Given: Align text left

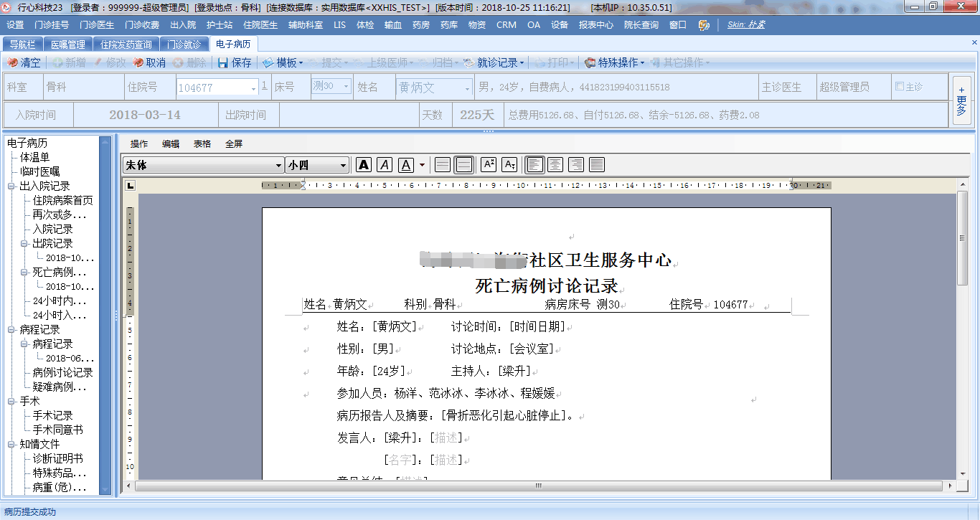Looking at the screenshot, I should 534,165.
